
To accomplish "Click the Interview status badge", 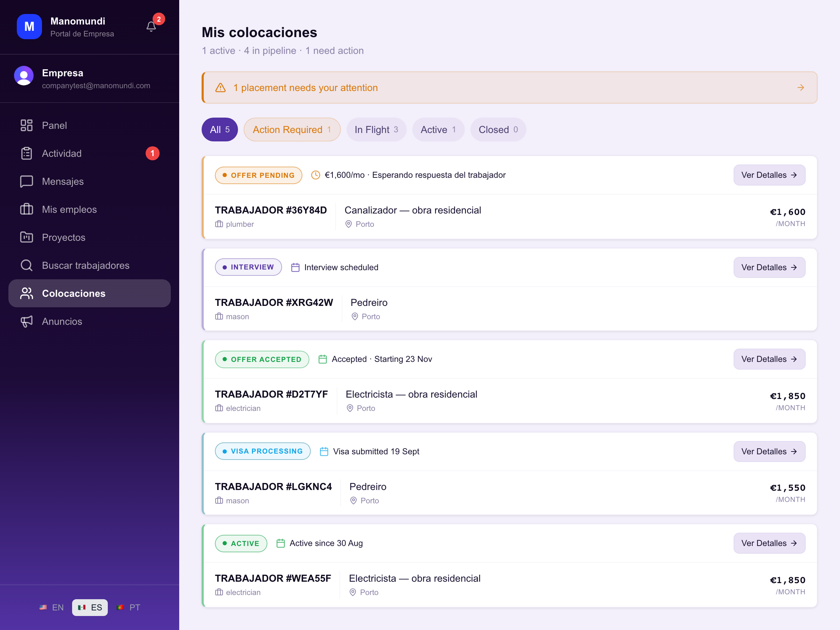I will 248,267.
